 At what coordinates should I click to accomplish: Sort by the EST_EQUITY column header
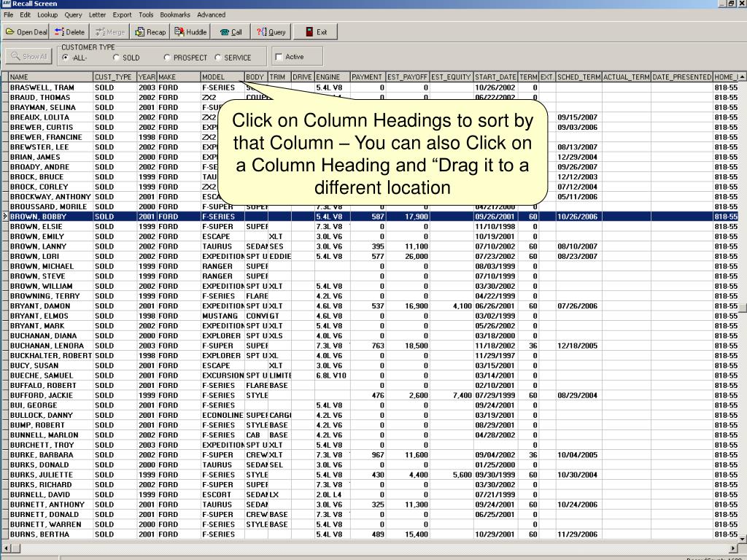[x=451, y=77]
